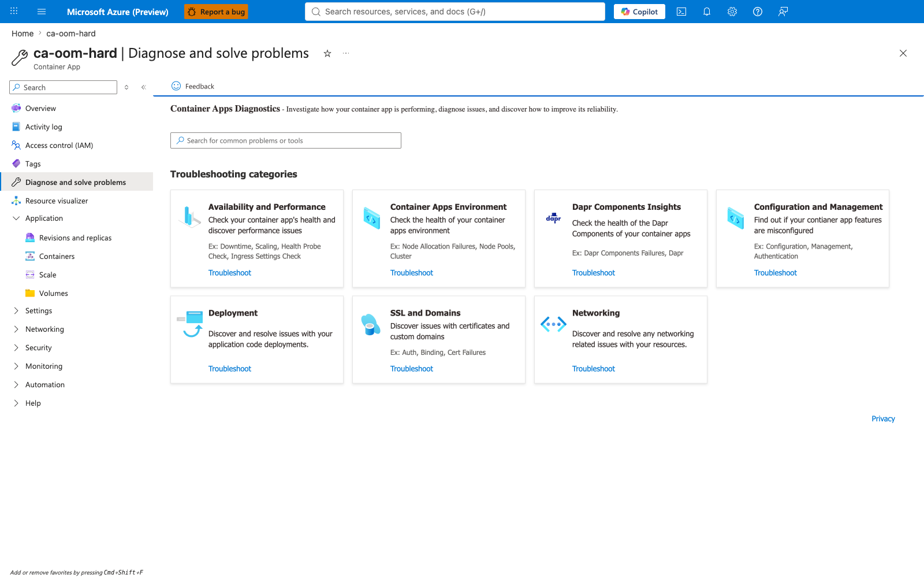Toggle sidebar expand/collapse all arrows
Screen dimensions: 924x578
(x=126, y=87)
